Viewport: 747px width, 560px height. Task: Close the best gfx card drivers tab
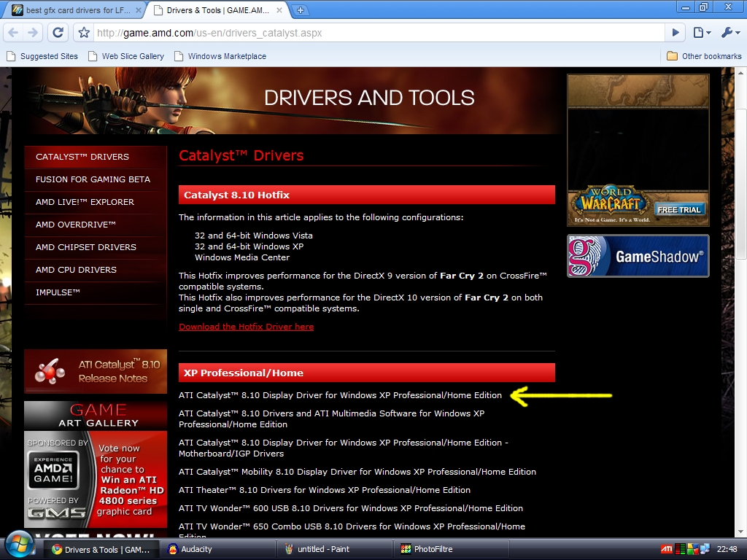[x=138, y=10]
